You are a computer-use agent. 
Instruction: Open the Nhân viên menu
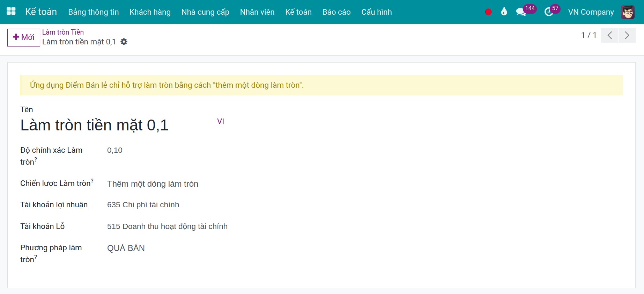(x=257, y=12)
